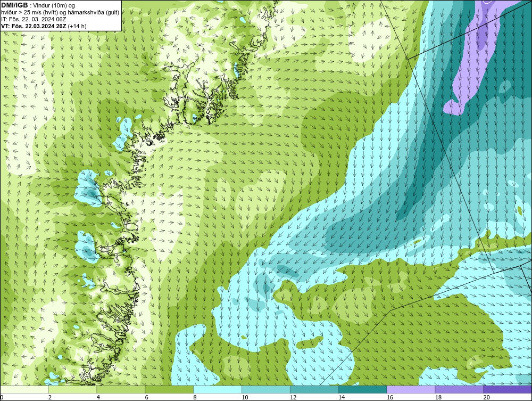The height and width of the screenshot is (401, 532).
Task: Pick the legend swatch between 4 and 6
Action: pos(121,389)
